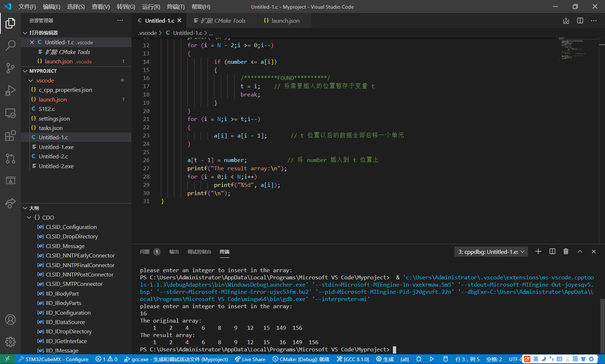Viewport: 605px width, 364px height.
Task: Click the CMake launch play icon in status bar
Action: point(431,359)
